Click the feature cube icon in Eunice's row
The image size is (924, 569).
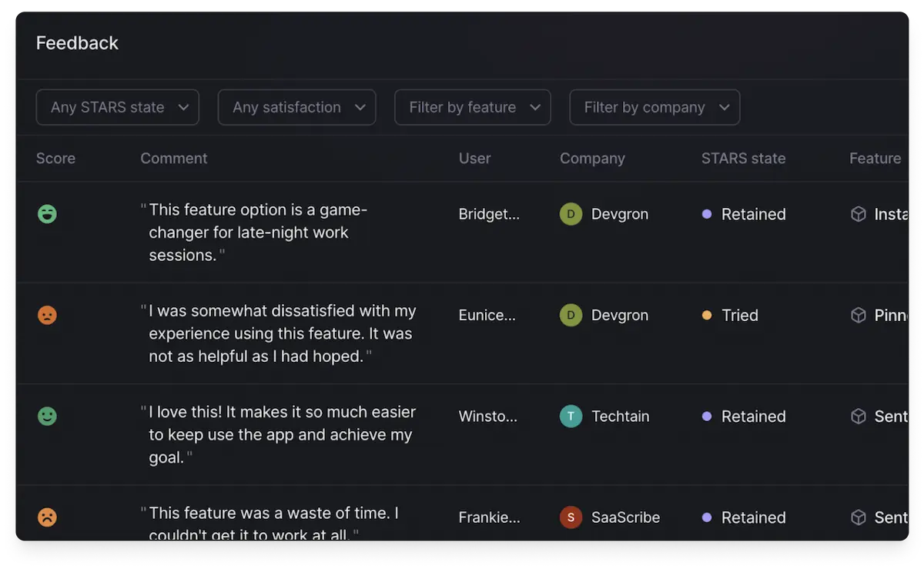(858, 315)
